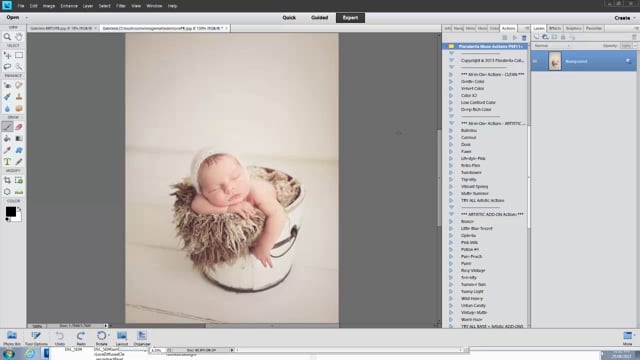Select the Content-Aware Move tool
Image resolution: width=640 pixels, height=360 pixels.
point(7,191)
